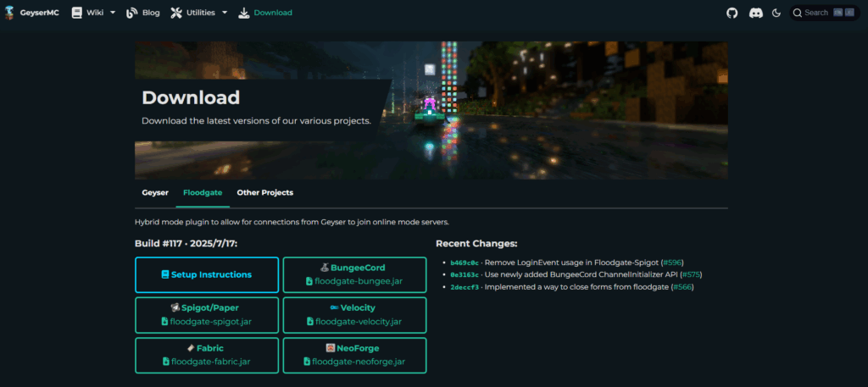Download the Spigot/Paper build
The height and width of the screenshot is (387, 868).
(207, 315)
